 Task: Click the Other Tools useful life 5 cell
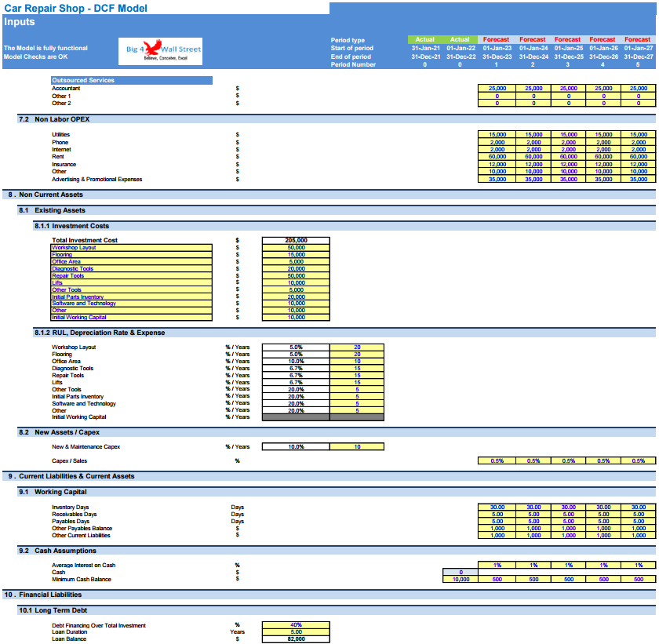point(357,389)
